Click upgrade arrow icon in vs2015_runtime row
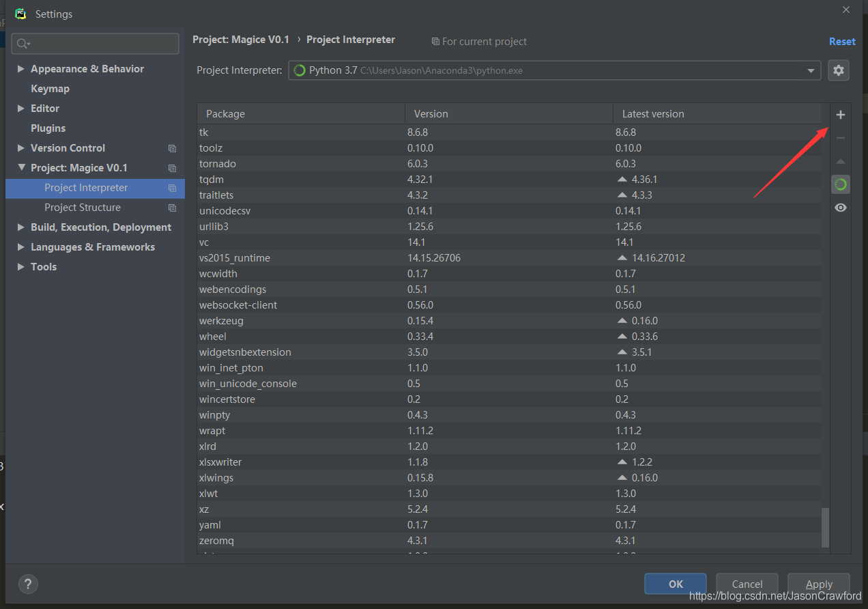The height and width of the screenshot is (609, 868). (622, 257)
